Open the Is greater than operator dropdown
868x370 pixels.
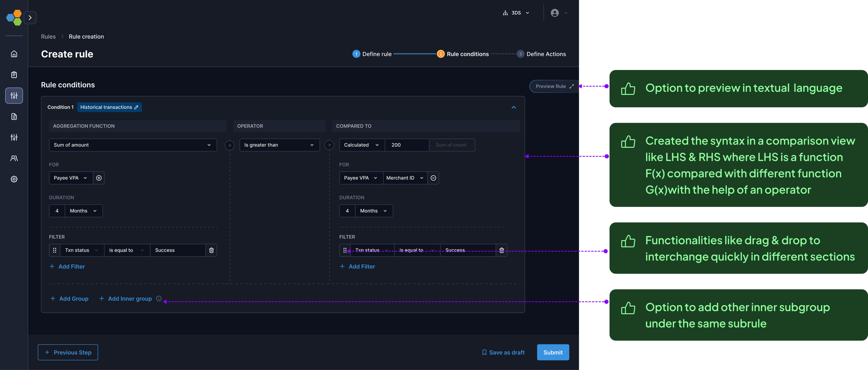279,145
